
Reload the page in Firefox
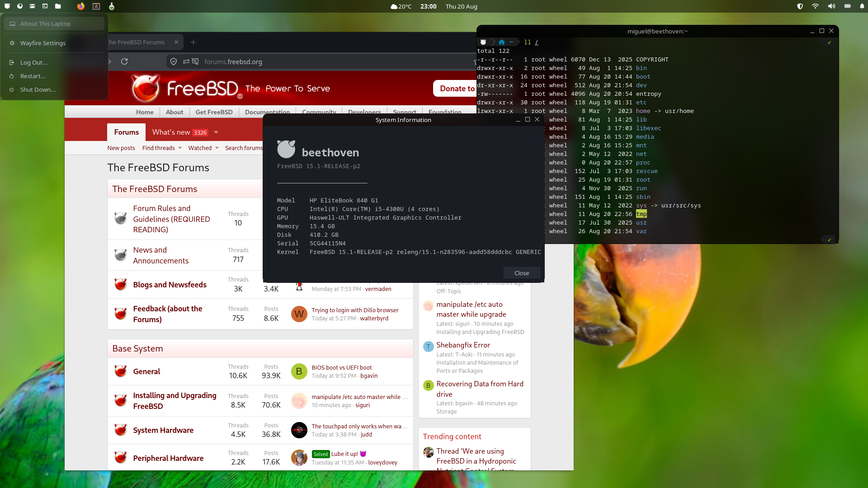point(124,61)
